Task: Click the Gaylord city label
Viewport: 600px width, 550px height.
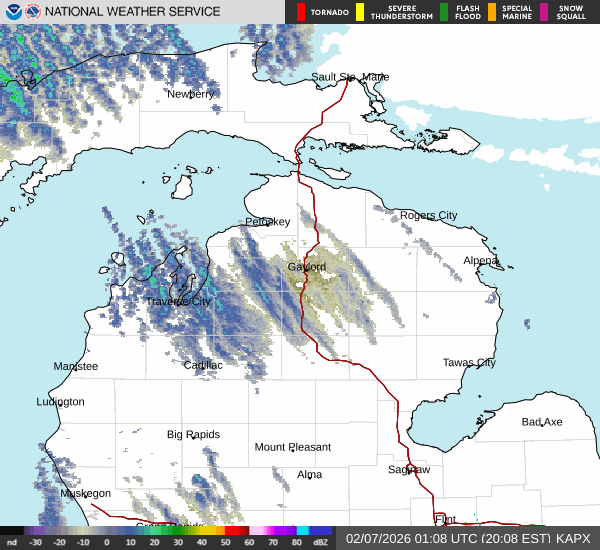Action: 306,267
